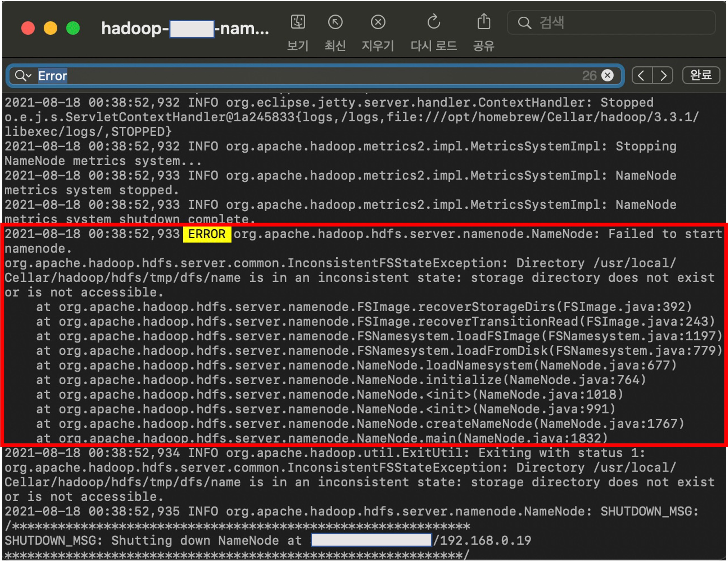Viewport: 728px width, 561px height.
Task: Click line with FSNamesystem.java:1197
Action: coord(379,336)
